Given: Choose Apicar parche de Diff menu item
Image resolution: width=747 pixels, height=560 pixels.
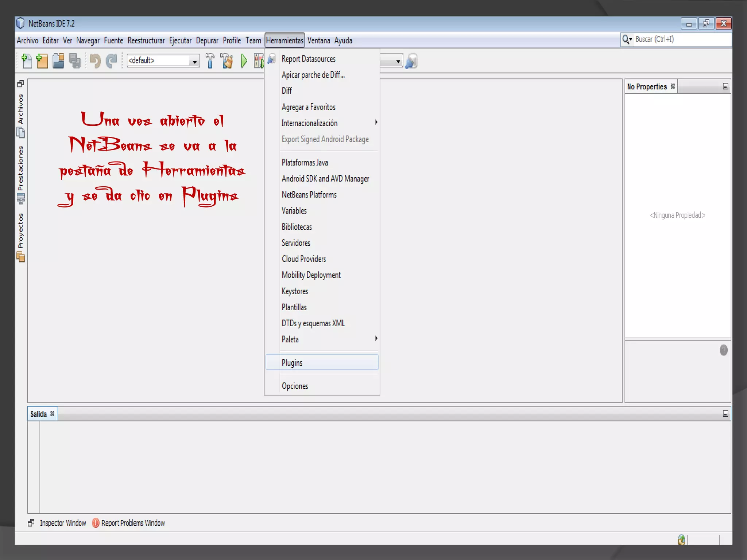Looking at the screenshot, I should (x=322, y=75).
